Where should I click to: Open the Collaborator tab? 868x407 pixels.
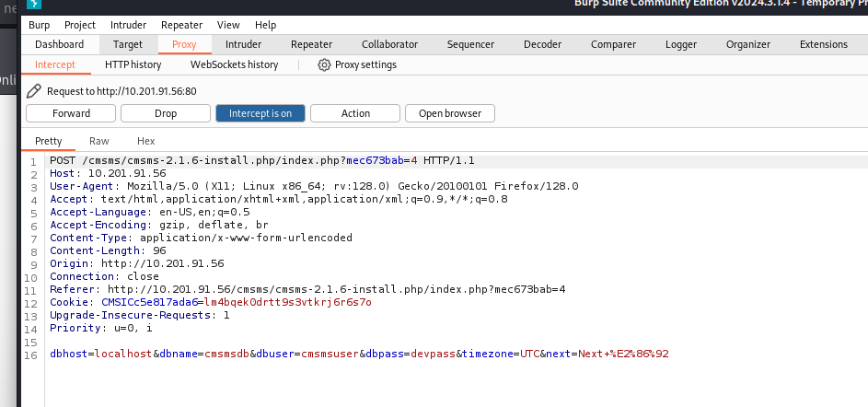(389, 44)
